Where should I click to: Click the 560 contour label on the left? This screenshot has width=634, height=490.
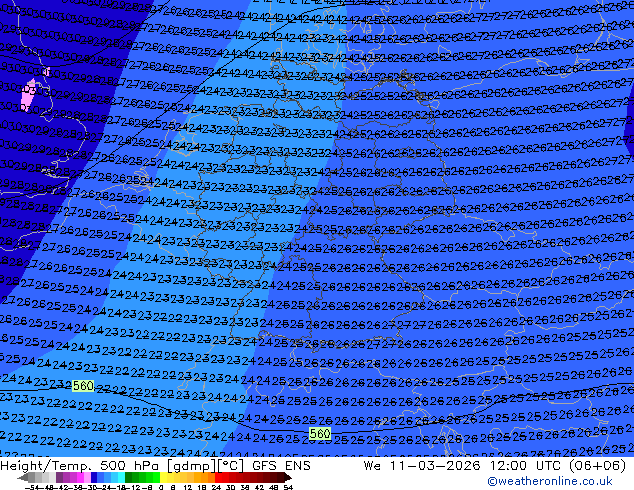point(83,386)
